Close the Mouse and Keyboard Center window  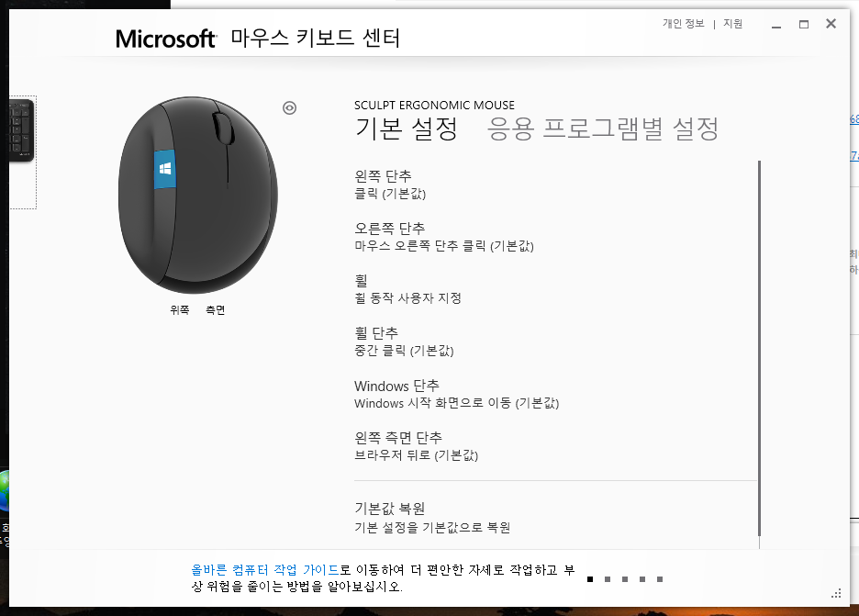pos(831,24)
